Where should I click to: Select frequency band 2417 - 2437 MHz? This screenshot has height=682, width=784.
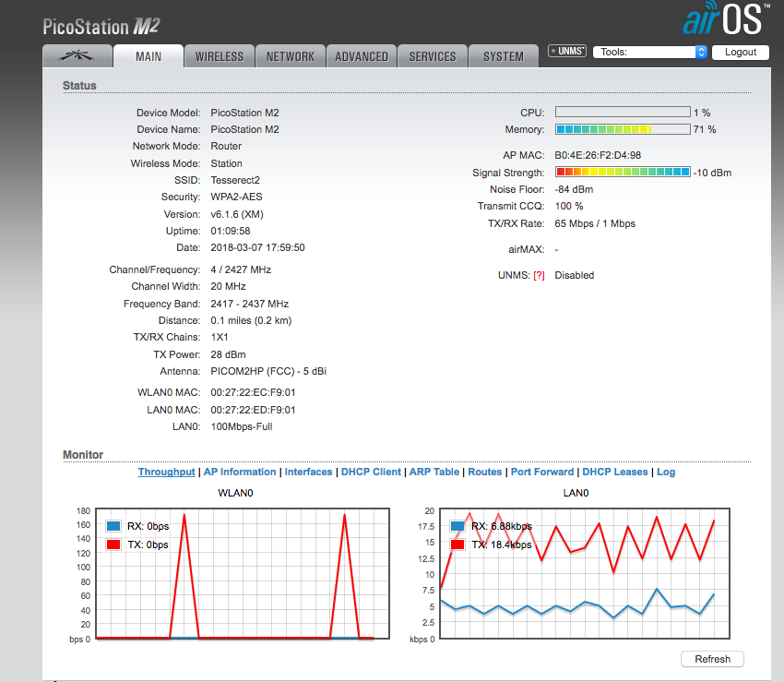(250, 304)
